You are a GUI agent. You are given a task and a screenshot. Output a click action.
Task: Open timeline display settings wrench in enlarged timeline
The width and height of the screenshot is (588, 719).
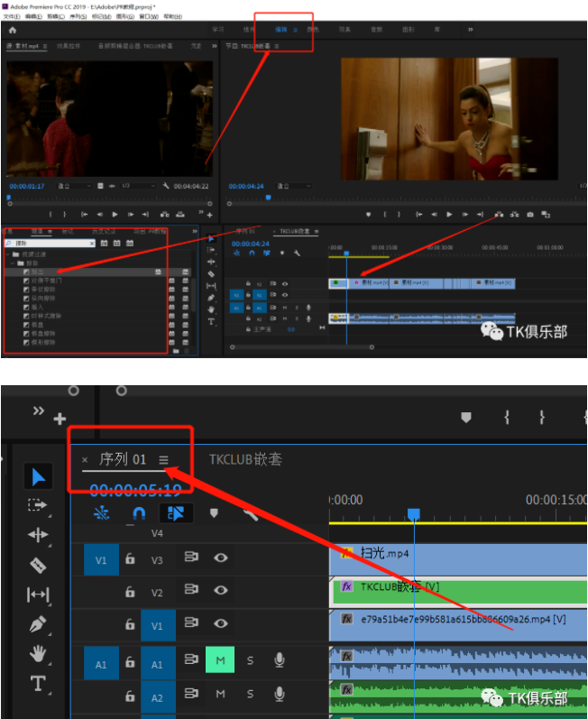(x=251, y=514)
